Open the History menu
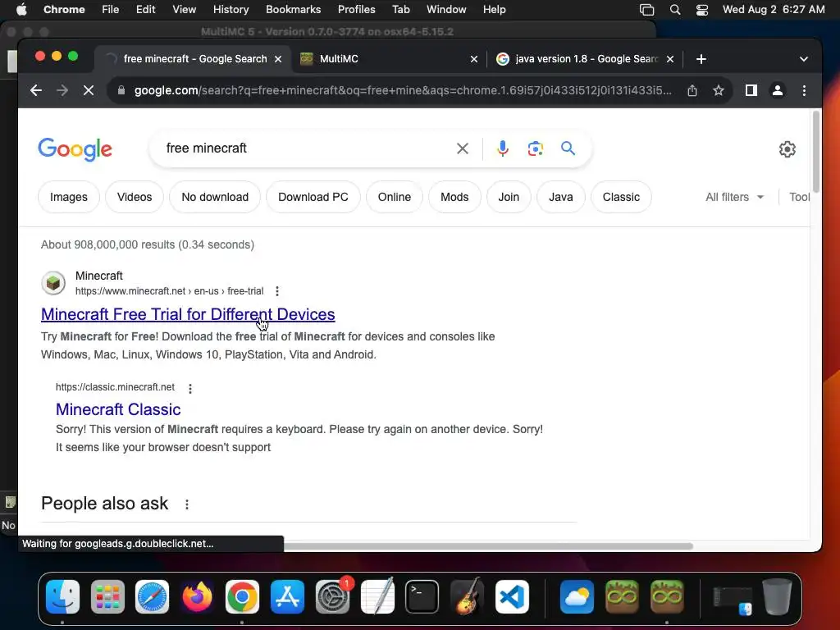The height and width of the screenshot is (630, 840). tap(231, 10)
